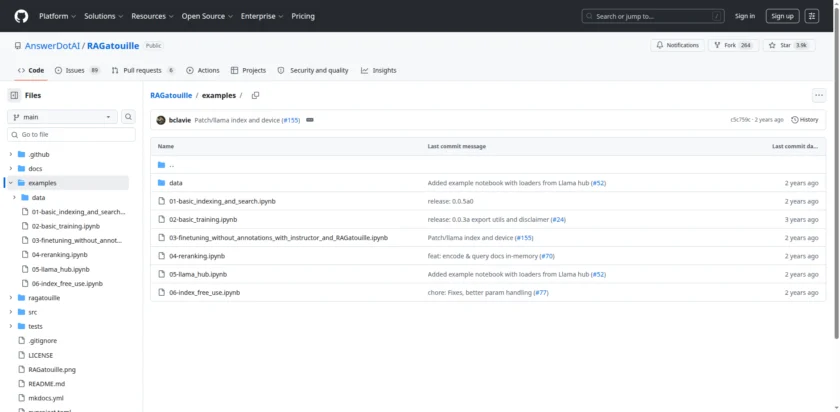Image resolution: width=840 pixels, height=412 pixels.
Task: Open the Open Source menu
Action: click(x=207, y=16)
